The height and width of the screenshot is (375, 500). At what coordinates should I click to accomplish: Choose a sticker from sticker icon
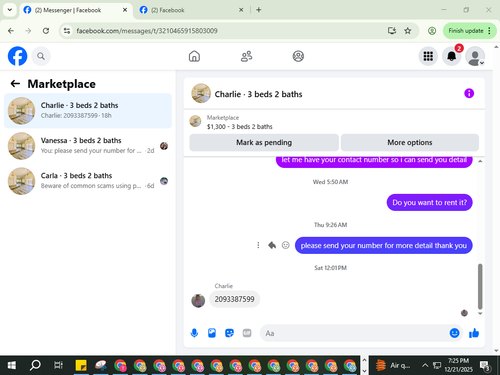[x=229, y=333]
